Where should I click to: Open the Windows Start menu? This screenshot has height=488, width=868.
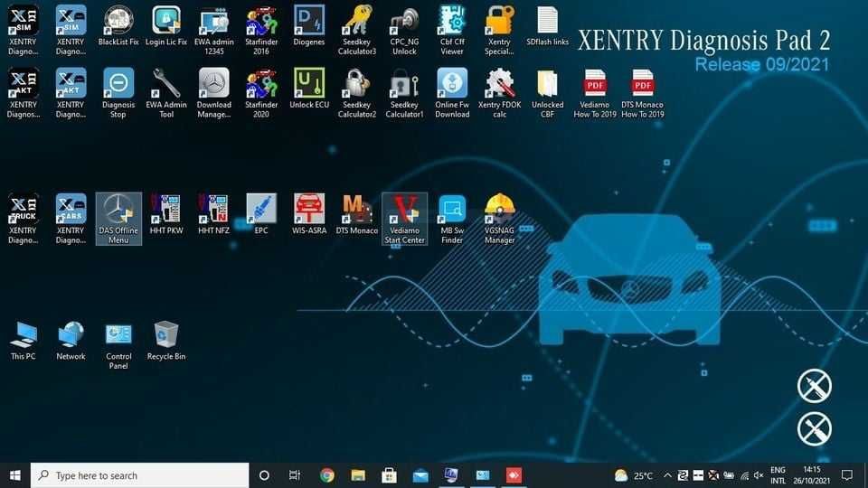click(x=15, y=475)
